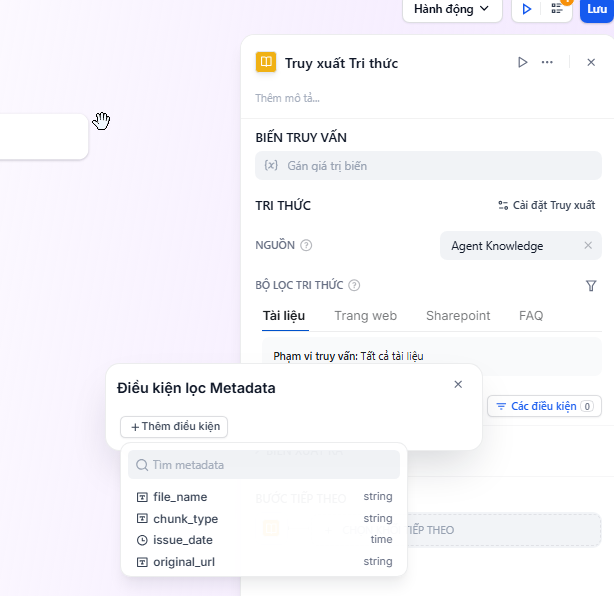Viewport: 614px width, 596px height.
Task: Remove the Agent Knowledge source
Action: [x=588, y=246]
